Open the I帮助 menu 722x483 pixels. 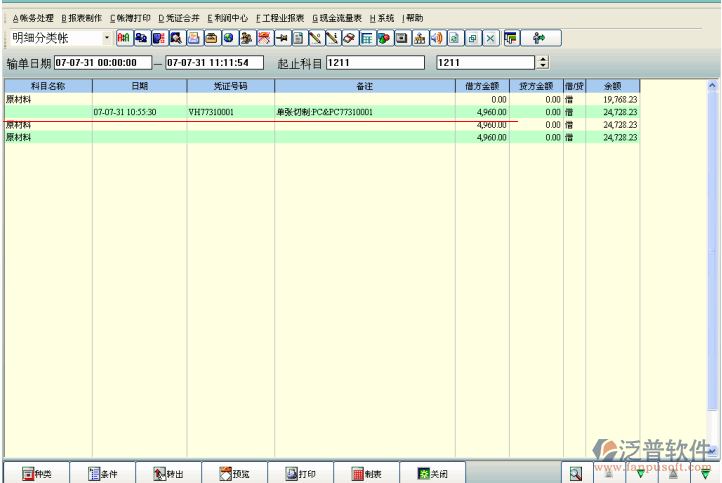click(412, 18)
